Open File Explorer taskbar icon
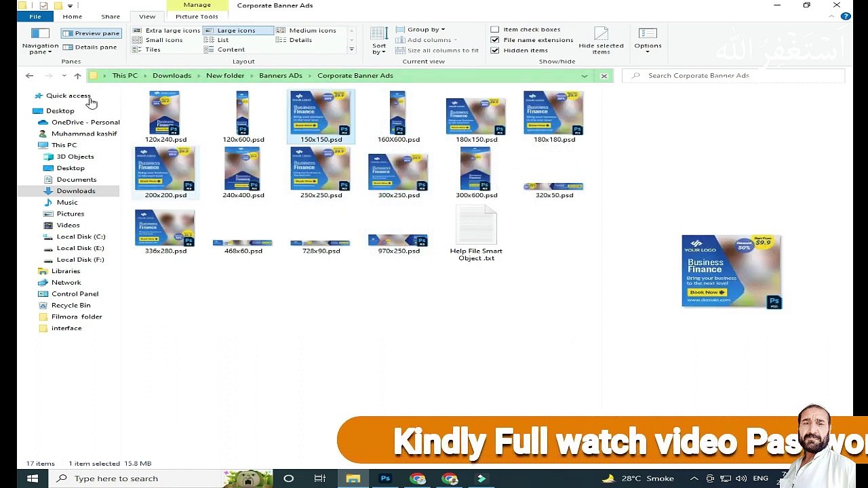The width and height of the screenshot is (868, 488). 353,479
